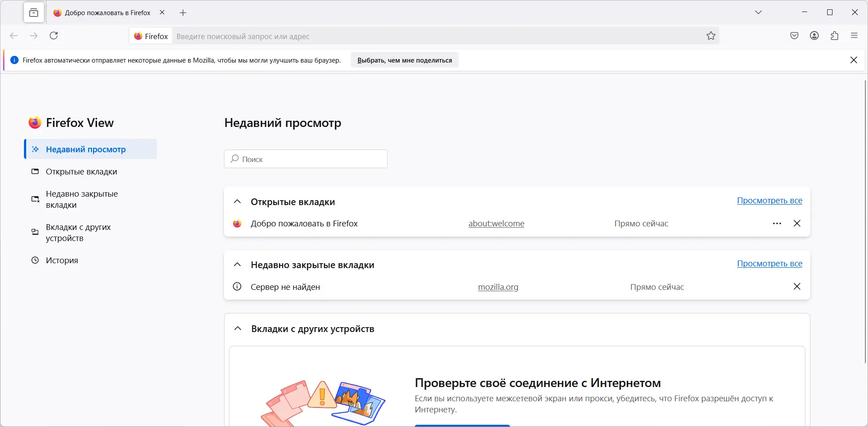868x427 pixels.
Task: Dismiss the data sharing notification bar
Action: [x=854, y=59]
